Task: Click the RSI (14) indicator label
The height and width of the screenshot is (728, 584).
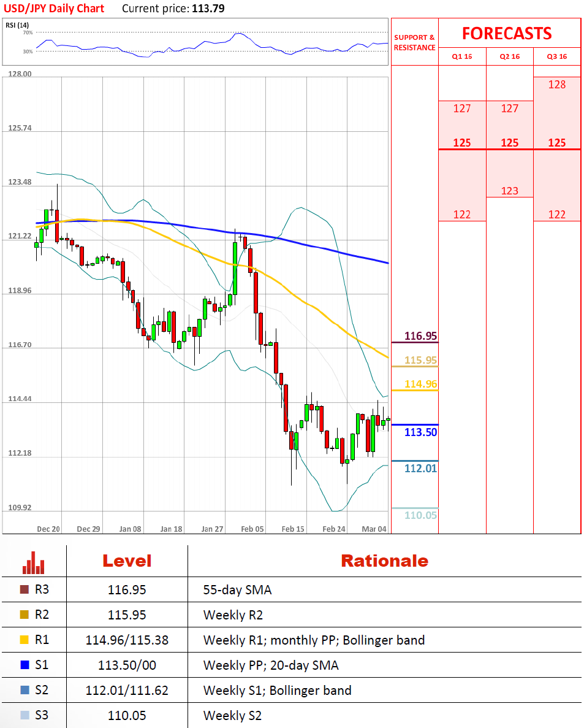Action: pos(17,25)
